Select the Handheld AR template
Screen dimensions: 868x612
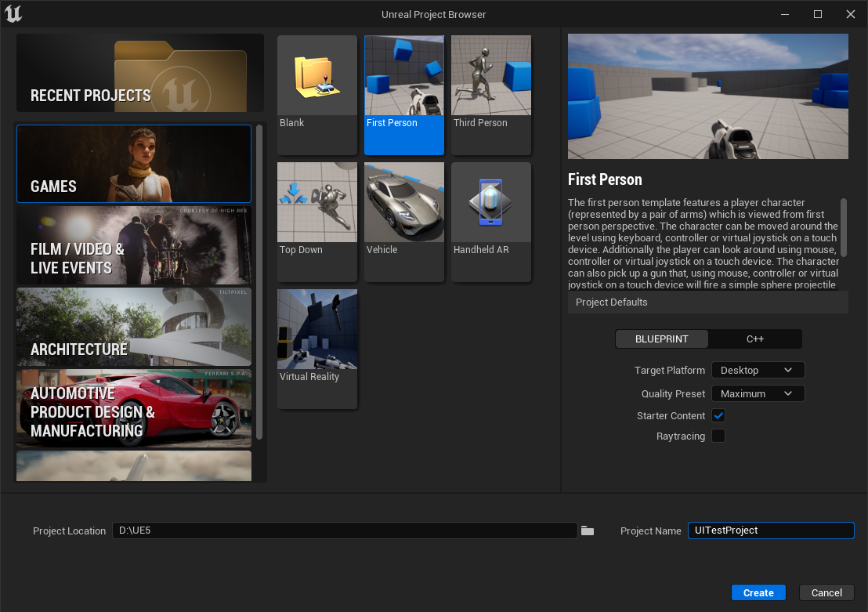pos(491,222)
